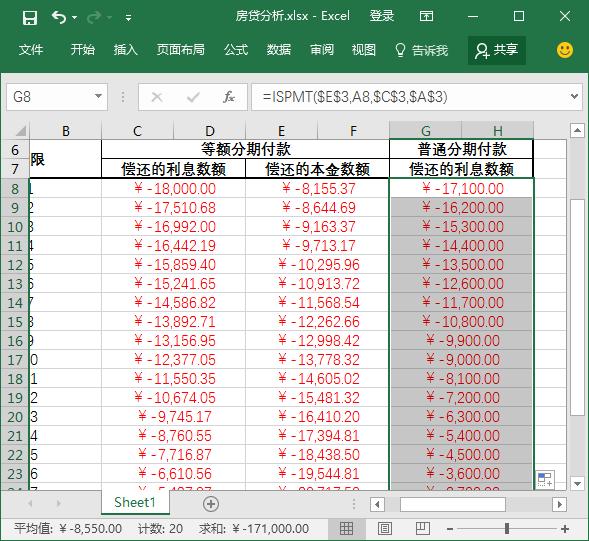Click the 共享 share button
Image resolution: width=589 pixels, height=541 pixels.
497,50
